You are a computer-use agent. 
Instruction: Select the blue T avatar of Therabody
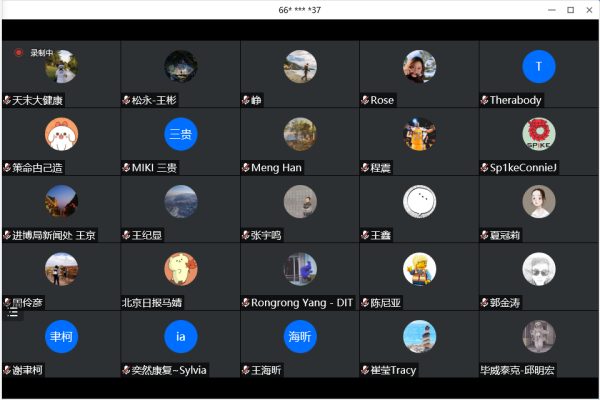[539, 67]
